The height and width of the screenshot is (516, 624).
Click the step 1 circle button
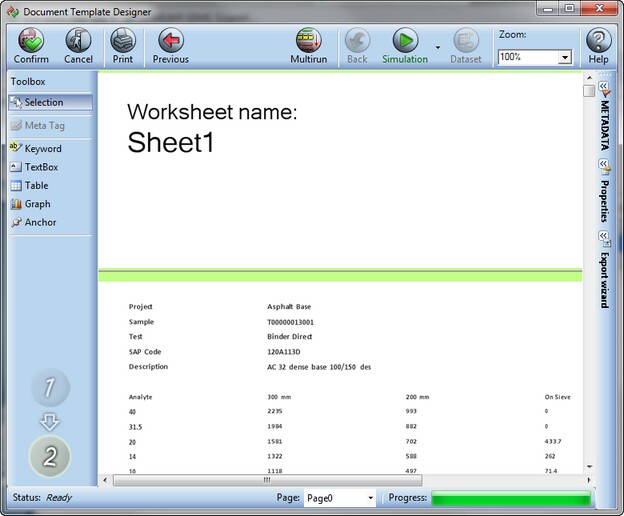[50, 387]
